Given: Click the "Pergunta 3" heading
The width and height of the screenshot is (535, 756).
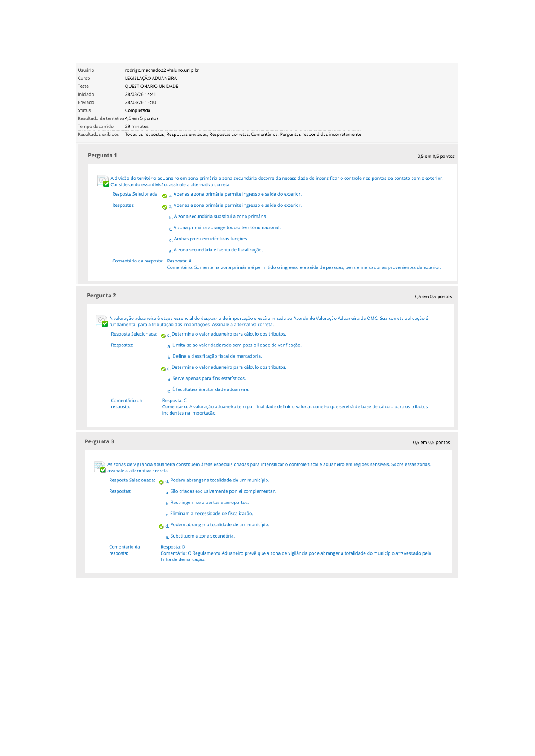Looking at the screenshot, I should tap(99, 441).
